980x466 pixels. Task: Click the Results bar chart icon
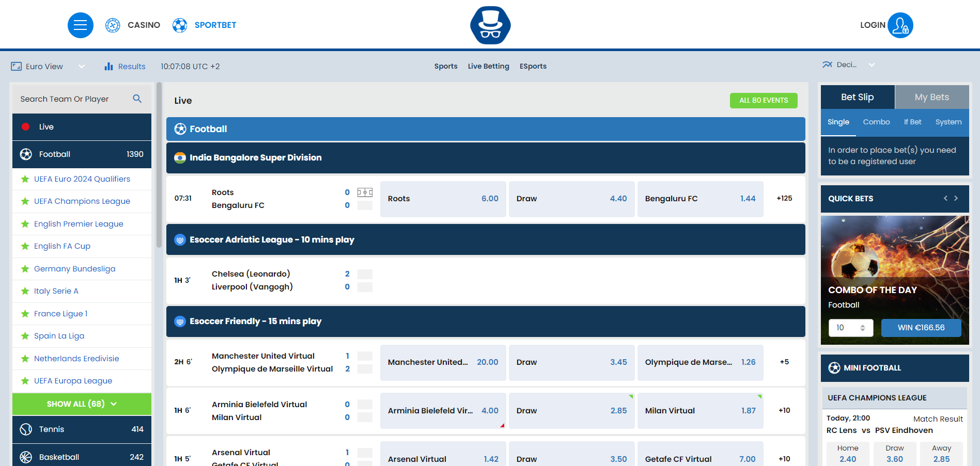108,67
